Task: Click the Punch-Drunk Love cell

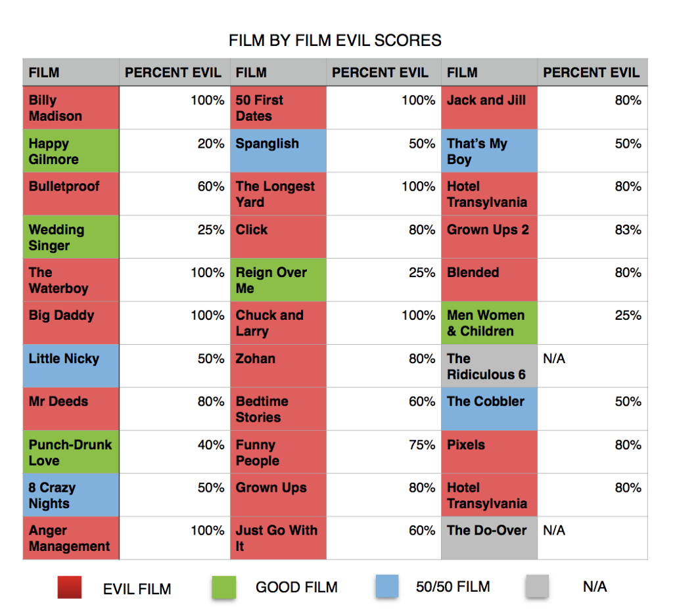Action: click(71, 452)
